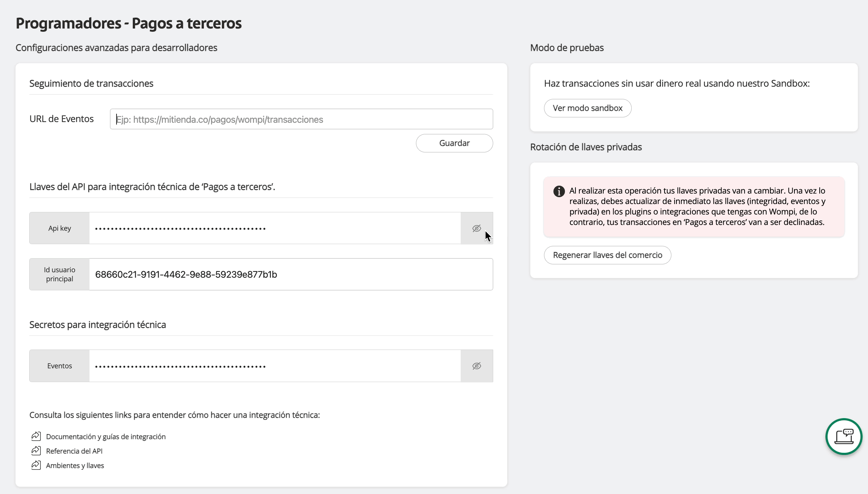The height and width of the screenshot is (494, 868).
Task: Click the link icon beside Ambientes y llaves
Action: 36,465
